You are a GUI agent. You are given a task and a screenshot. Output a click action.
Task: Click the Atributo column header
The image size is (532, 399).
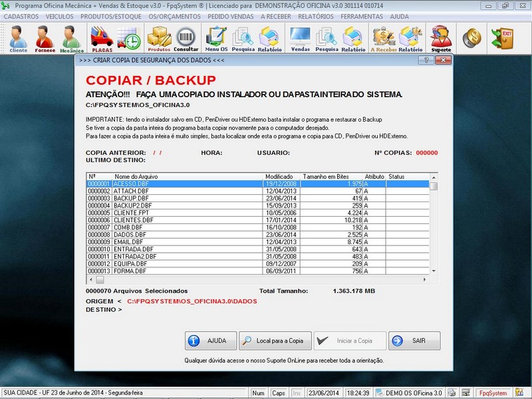point(374,177)
